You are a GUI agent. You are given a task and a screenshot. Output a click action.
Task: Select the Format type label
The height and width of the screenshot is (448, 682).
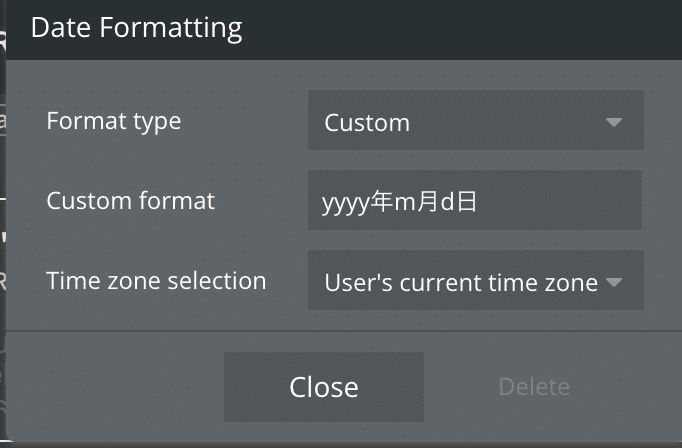[x=114, y=121]
